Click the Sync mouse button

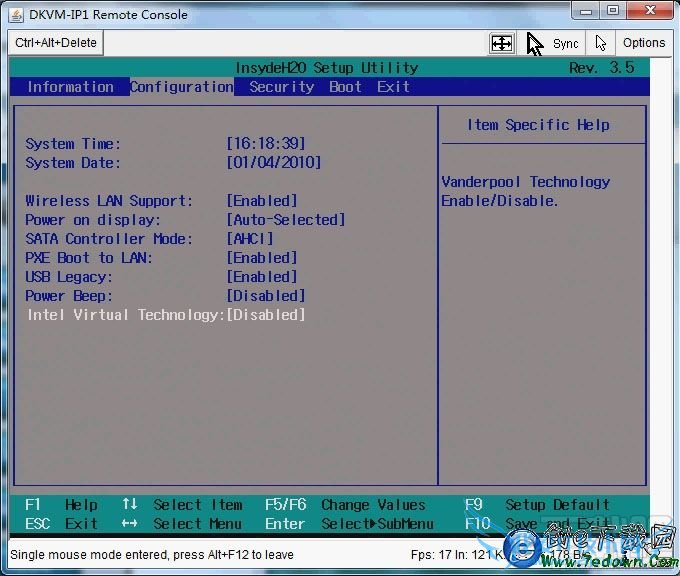pyautogui.click(x=552, y=43)
